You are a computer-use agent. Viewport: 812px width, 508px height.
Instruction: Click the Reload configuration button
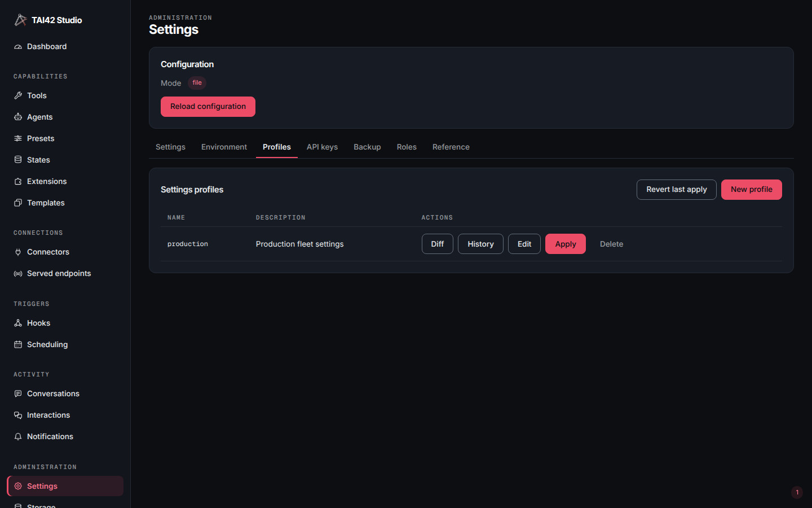pos(208,107)
